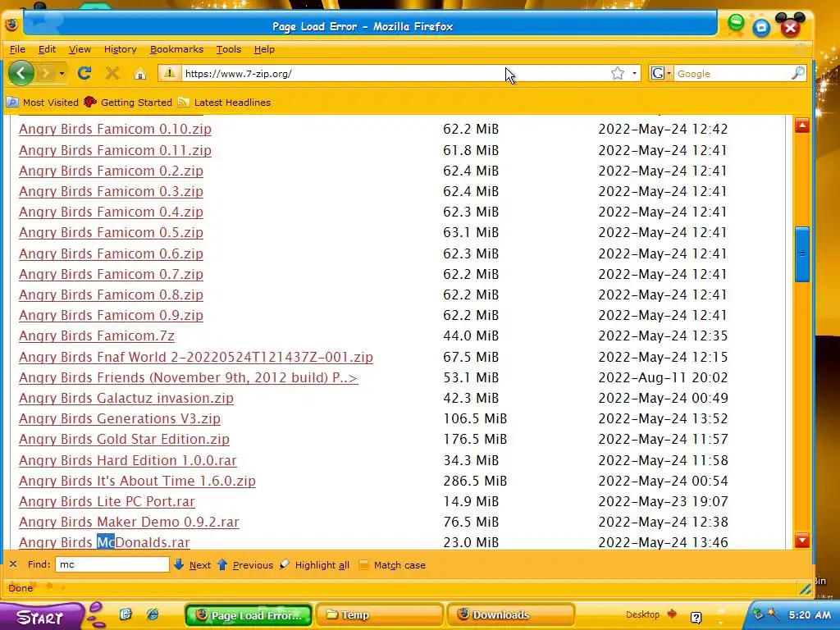The image size is (840, 630).
Task: Open the Latest Headlines feed bookmark
Action: click(x=225, y=103)
